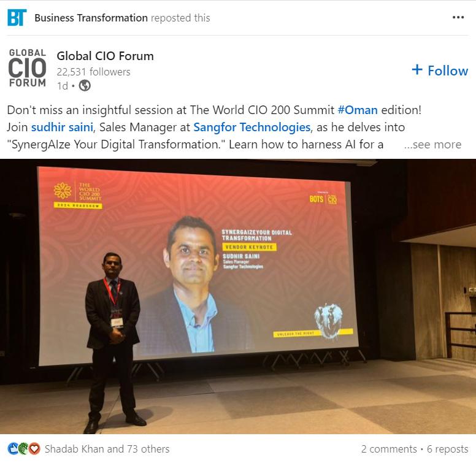
Task: Click the celebrate clapping reaction icon
Action: click(23, 448)
